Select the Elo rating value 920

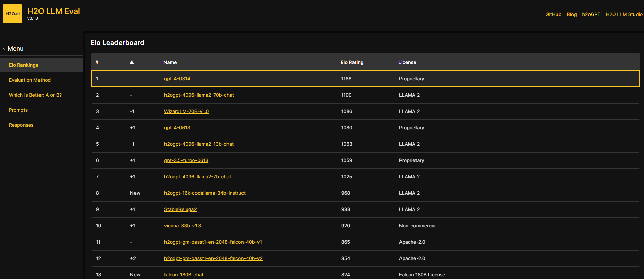point(346,226)
